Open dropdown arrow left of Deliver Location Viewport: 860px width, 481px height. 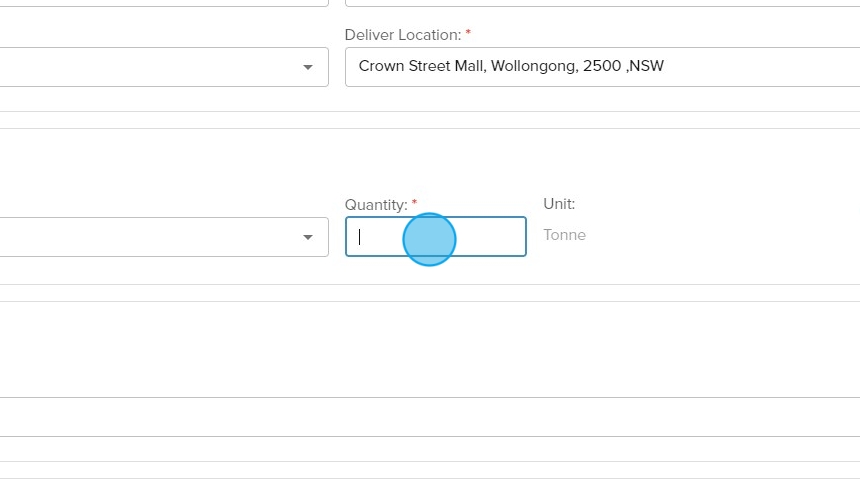tap(307, 67)
